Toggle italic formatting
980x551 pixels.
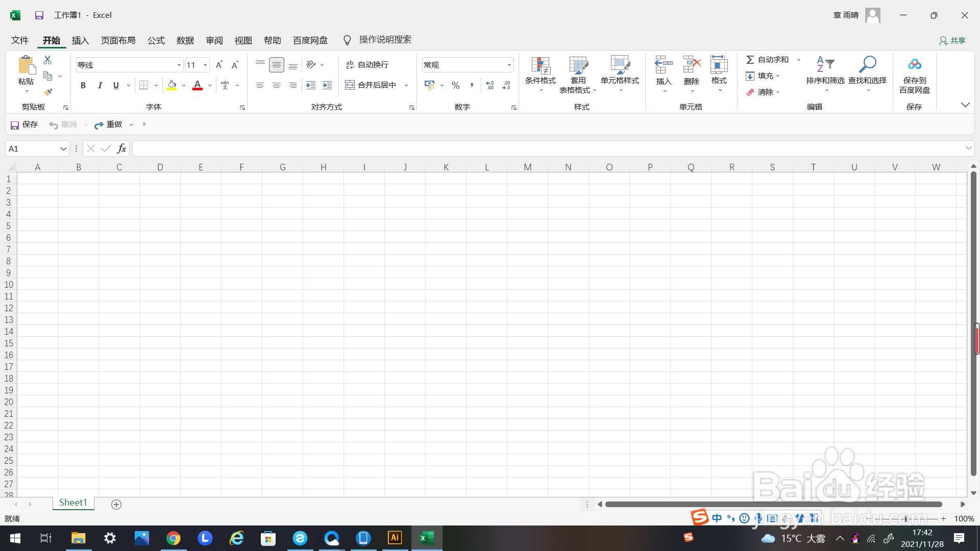point(100,86)
